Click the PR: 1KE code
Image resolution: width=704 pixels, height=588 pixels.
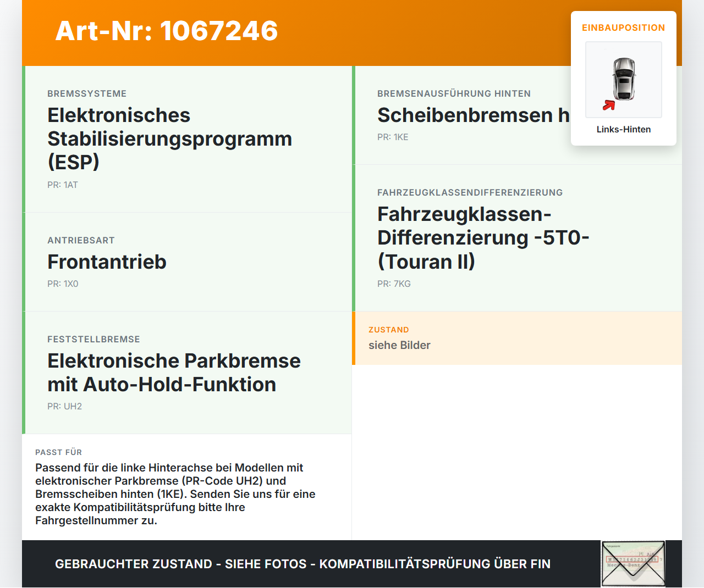click(x=393, y=137)
